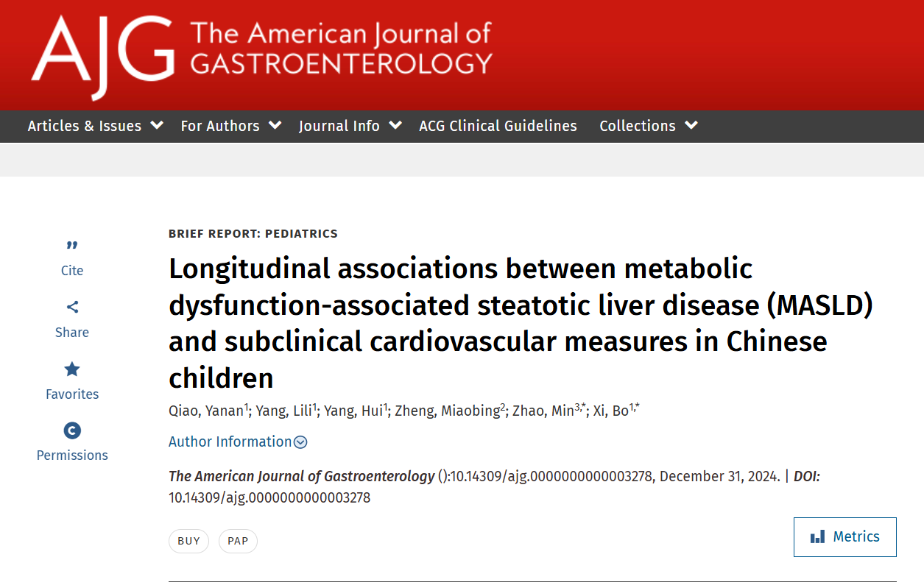Open the Articles & Issues dropdown
Viewport: 924px width, 585px height.
click(x=95, y=126)
